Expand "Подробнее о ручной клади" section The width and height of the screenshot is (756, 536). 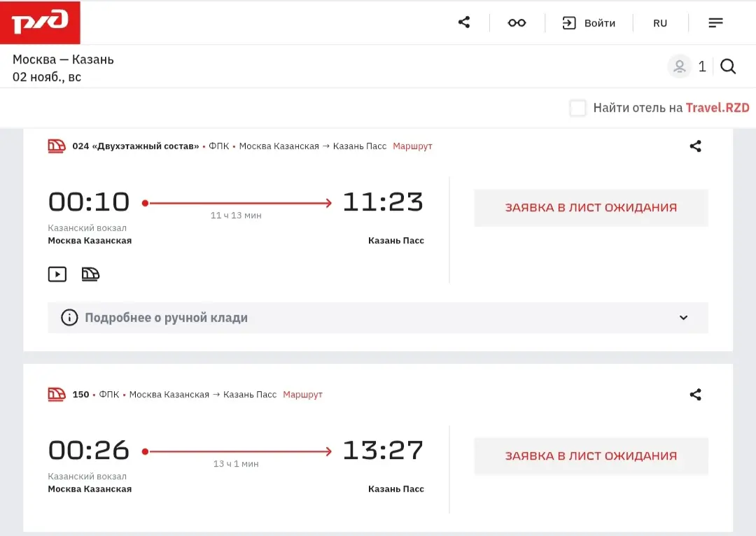click(x=167, y=318)
